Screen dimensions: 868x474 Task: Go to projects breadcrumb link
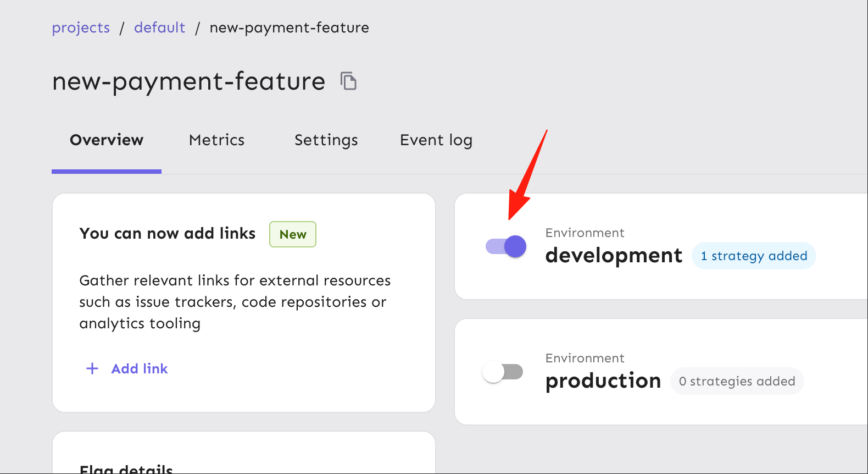click(x=81, y=27)
